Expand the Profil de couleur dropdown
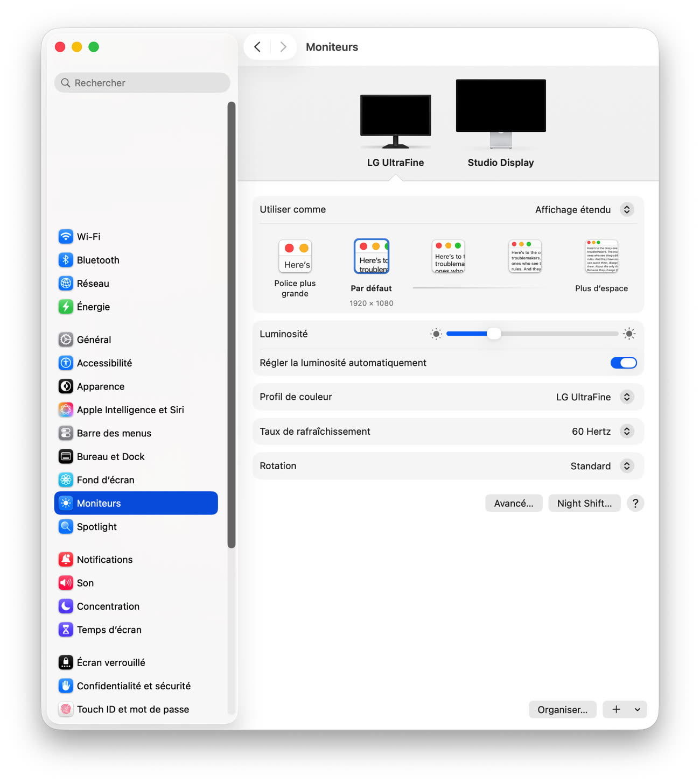Screen dimensions: 700x784 626,397
